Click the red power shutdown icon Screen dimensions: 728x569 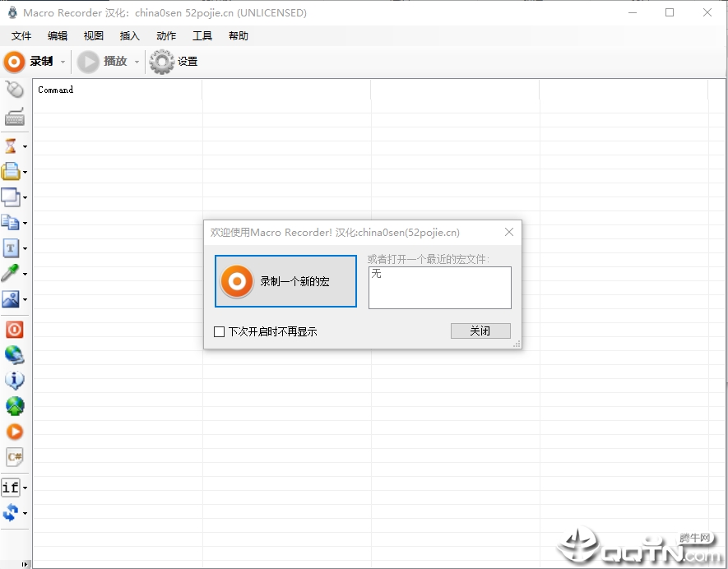point(14,330)
